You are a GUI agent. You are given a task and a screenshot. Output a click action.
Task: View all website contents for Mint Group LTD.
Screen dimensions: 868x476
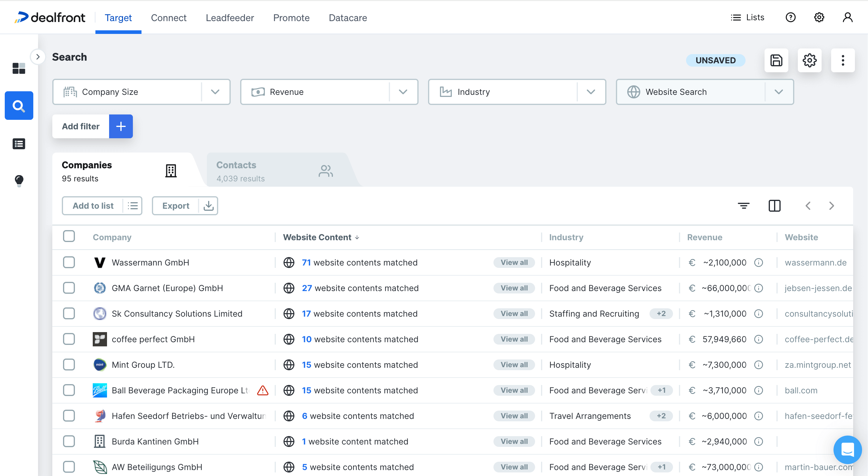(514, 365)
